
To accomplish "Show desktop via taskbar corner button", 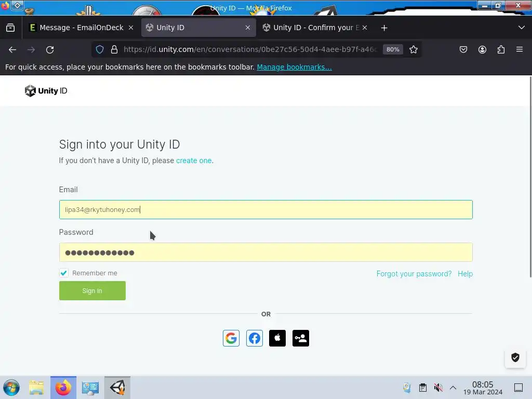I will pyautogui.click(x=518, y=388).
